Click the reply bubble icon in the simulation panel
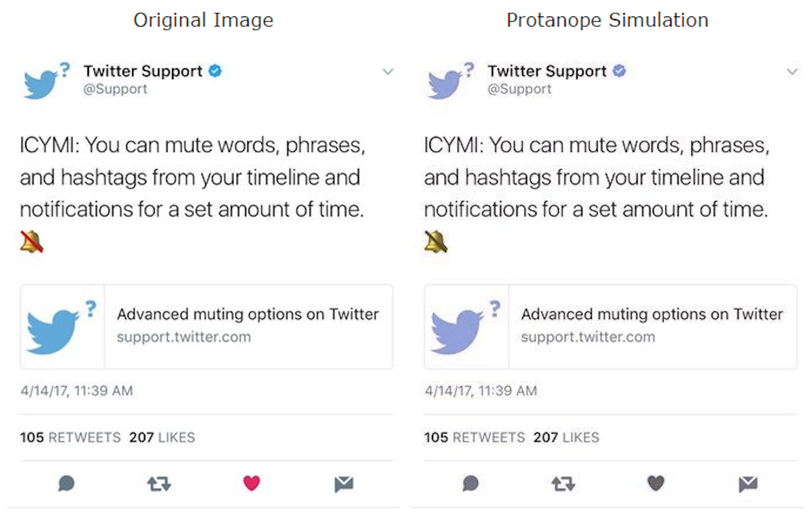This screenshot has height=514, width=812. 470,483
